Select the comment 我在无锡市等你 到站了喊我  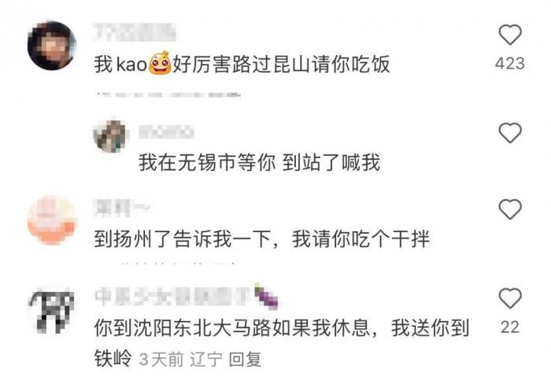(x=259, y=163)
